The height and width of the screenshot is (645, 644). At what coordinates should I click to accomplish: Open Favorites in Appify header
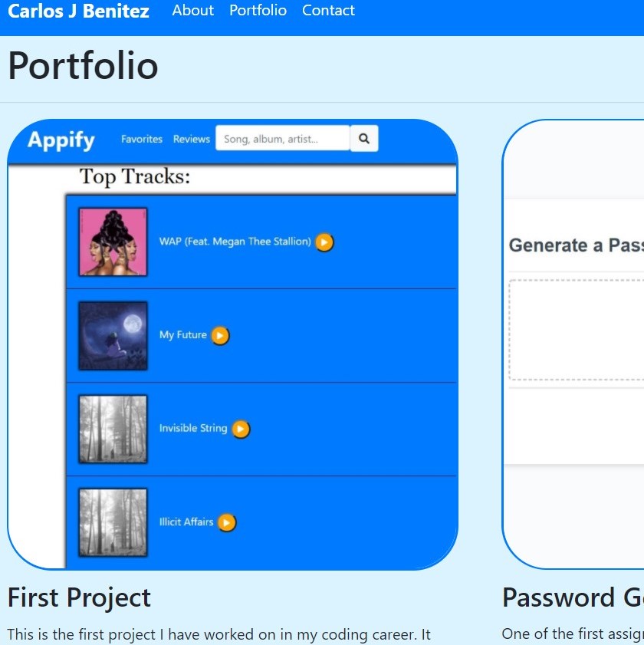142,139
